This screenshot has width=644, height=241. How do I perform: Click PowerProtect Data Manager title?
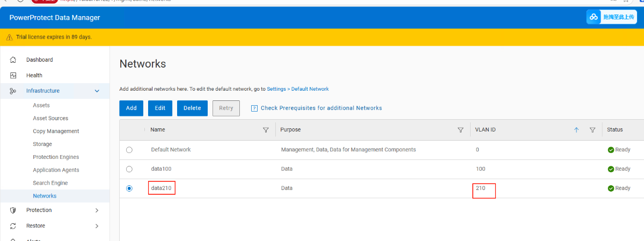coord(55,18)
